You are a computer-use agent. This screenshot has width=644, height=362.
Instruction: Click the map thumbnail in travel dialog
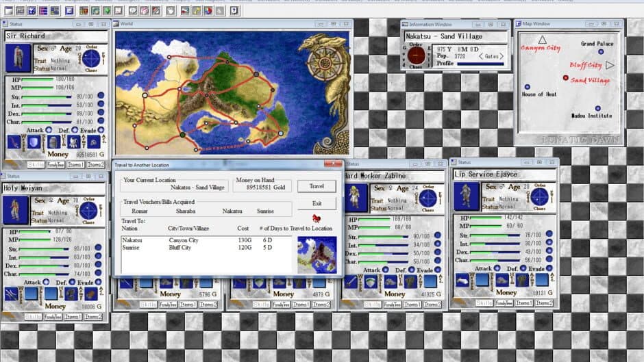pyautogui.click(x=317, y=255)
